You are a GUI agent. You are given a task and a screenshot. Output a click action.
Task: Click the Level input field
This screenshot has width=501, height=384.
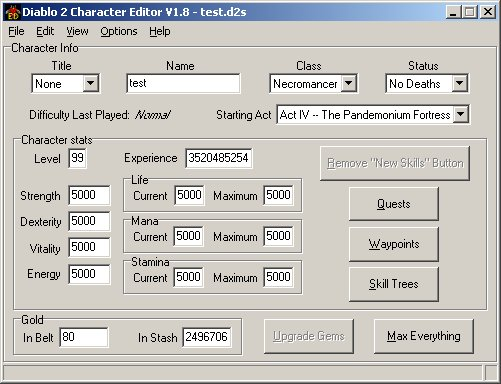77,158
